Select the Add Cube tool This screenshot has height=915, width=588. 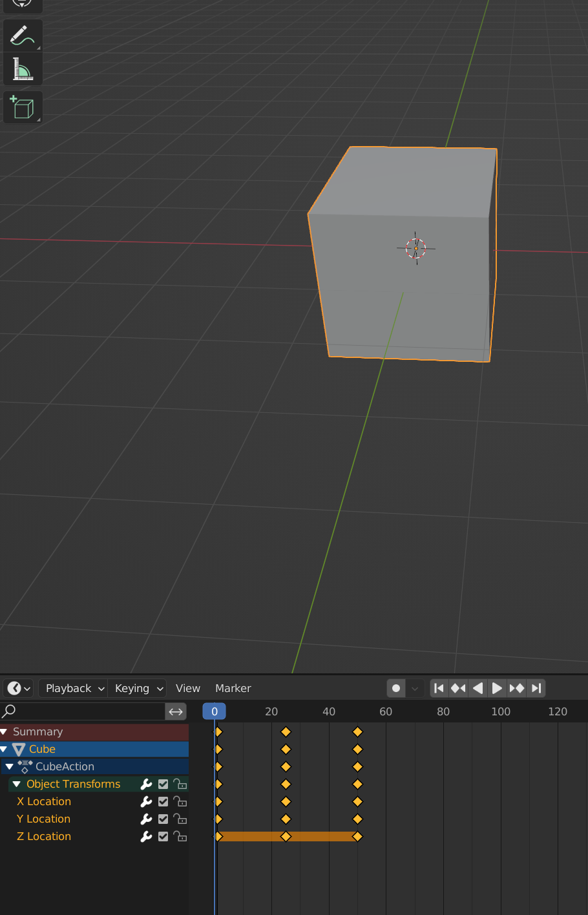23,107
